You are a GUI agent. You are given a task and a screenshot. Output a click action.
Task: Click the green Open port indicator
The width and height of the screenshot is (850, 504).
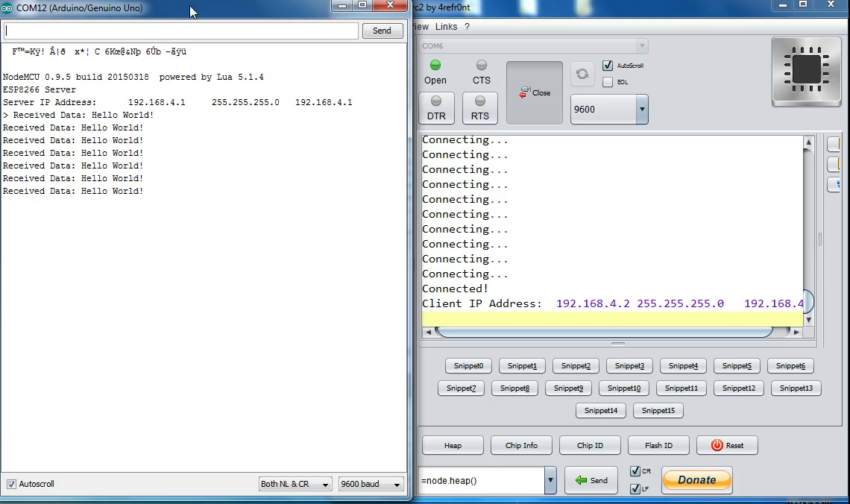[435, 65]
